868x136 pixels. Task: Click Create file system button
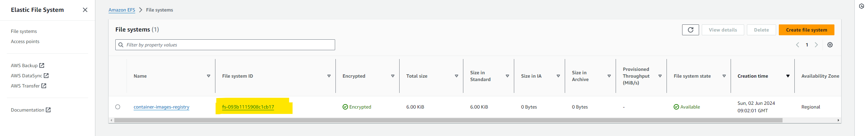point(806,30)
